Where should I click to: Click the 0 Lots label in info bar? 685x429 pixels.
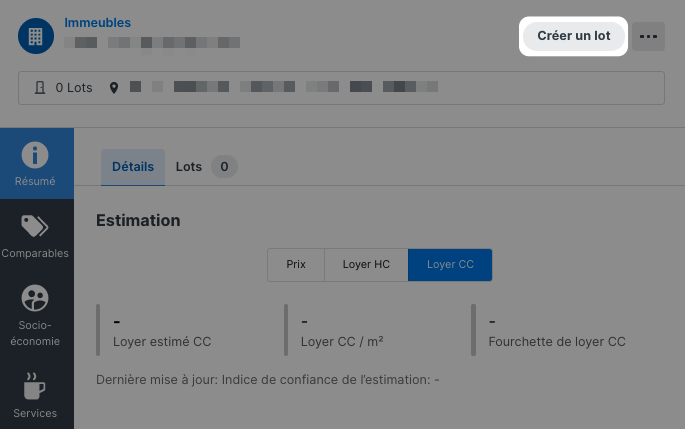(74, 88)
